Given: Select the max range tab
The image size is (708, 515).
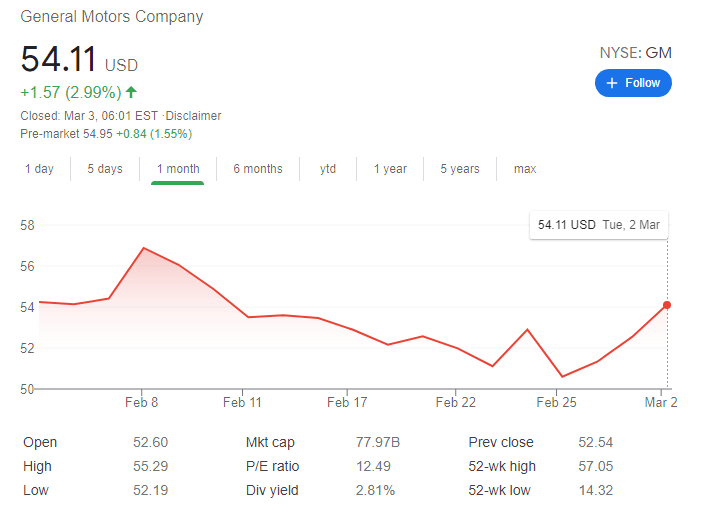Looking at the screenshot, I should pyautogui.click(x=525, y=169).
